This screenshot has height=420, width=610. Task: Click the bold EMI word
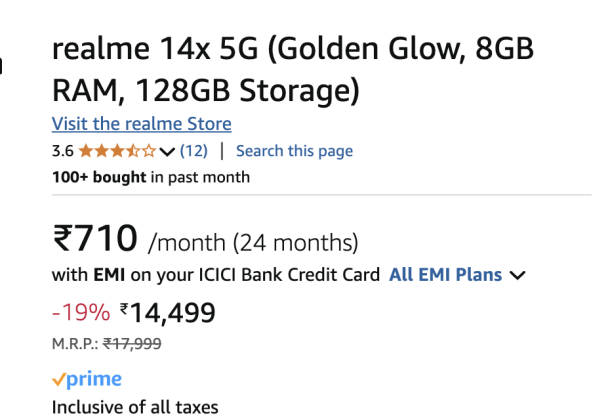(x=108, y=274)
